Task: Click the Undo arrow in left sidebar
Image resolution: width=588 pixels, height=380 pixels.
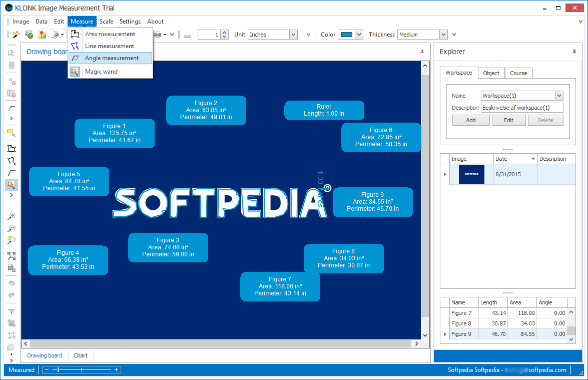Action: click(12, 283)
